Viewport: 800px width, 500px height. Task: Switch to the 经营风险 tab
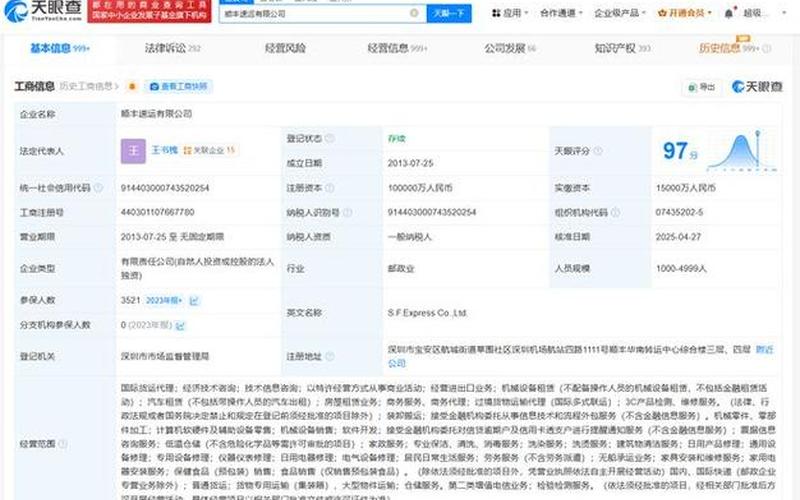(x=285, y=48)
